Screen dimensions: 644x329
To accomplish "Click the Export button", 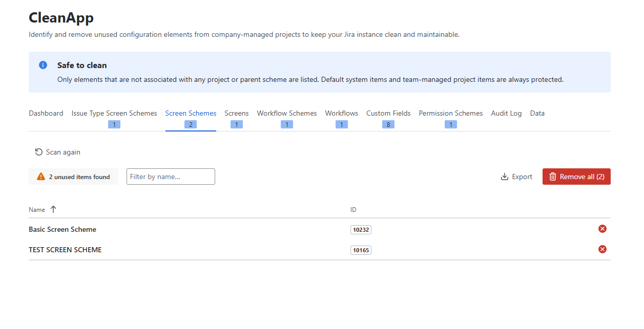I will (x=516, y=176).
